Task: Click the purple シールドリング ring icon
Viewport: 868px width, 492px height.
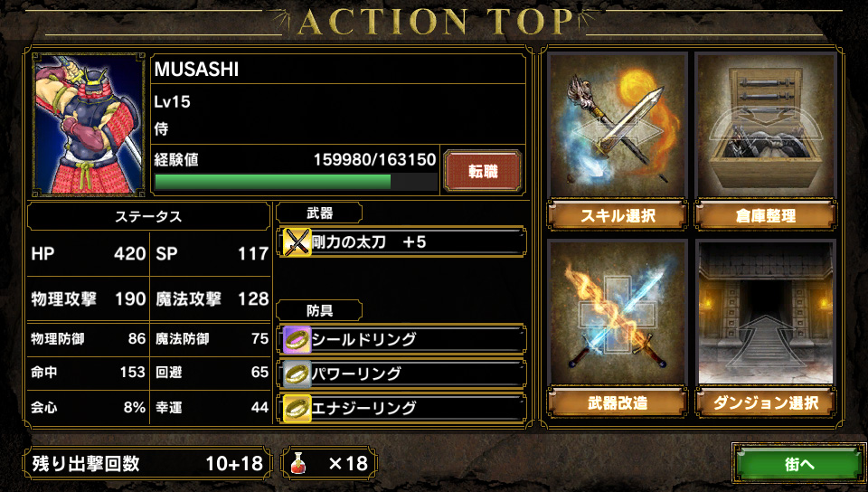Action: tap(297, 339)
